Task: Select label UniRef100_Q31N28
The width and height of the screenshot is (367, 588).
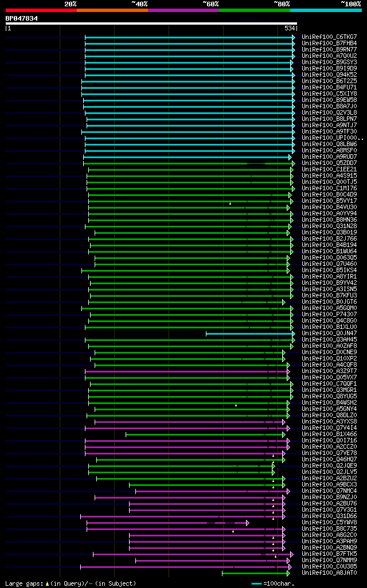Action: [329, 226]
